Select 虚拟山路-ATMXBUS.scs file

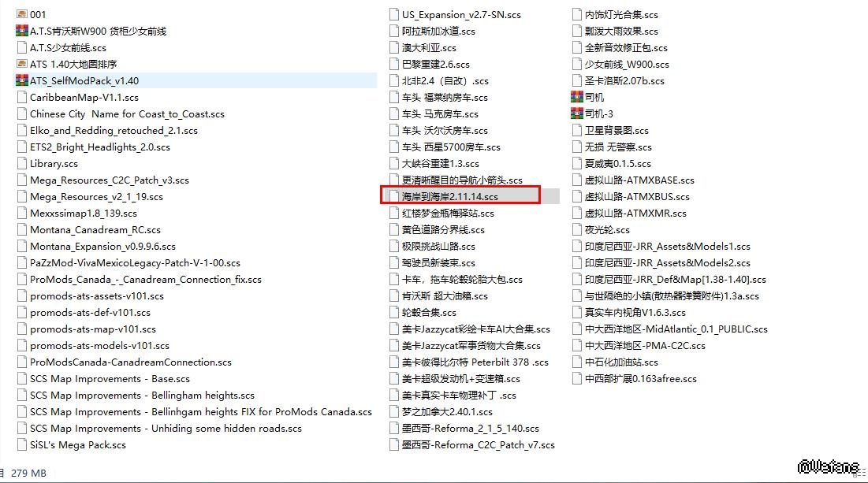pyautogui.click(x=637, y=197)
